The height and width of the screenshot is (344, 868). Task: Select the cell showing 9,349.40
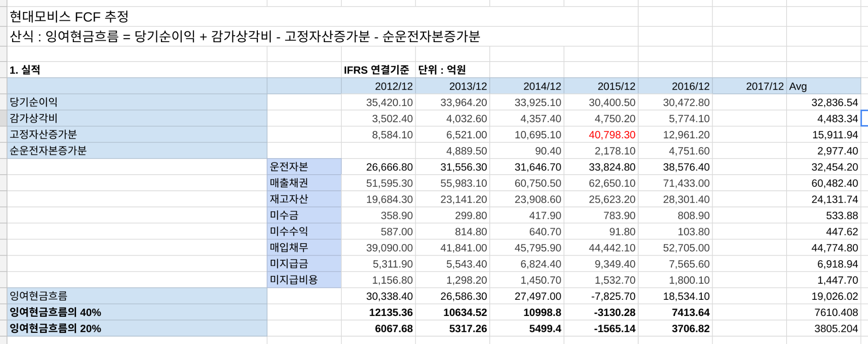tap(601, 263)
